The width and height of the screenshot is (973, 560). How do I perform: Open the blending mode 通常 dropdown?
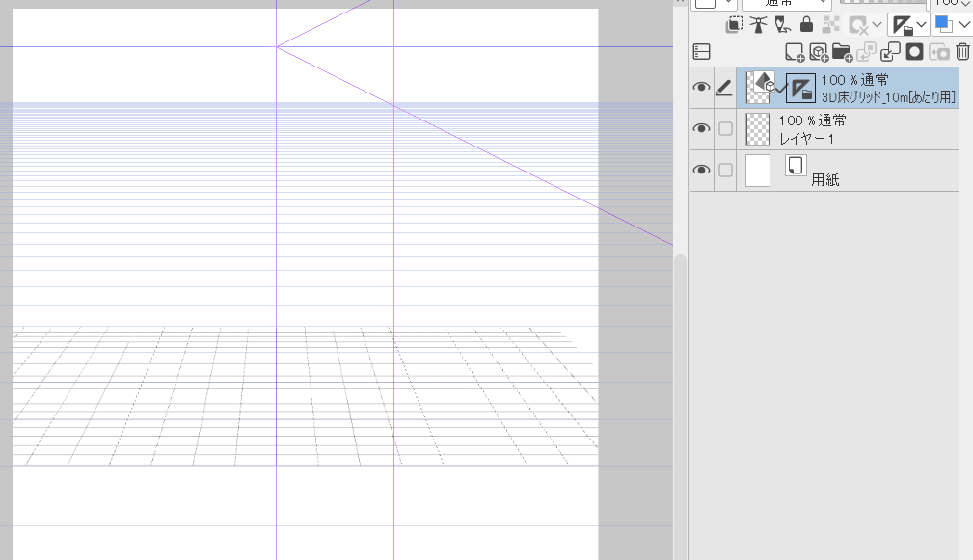pyautogui.click(x=786, y=3)
